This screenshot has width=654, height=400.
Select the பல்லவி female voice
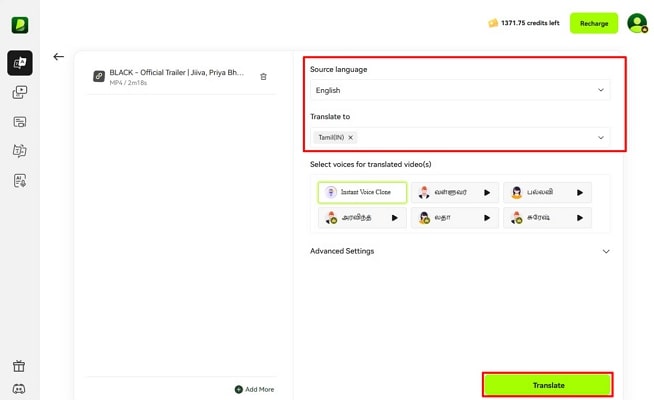click(x=547, y=192)
